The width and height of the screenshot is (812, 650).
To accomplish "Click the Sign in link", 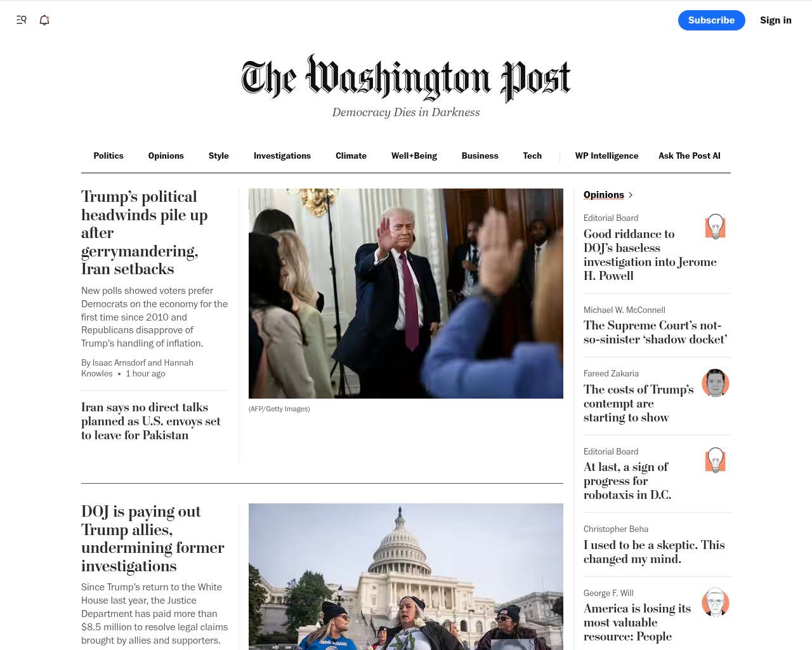I will (776, 20).
